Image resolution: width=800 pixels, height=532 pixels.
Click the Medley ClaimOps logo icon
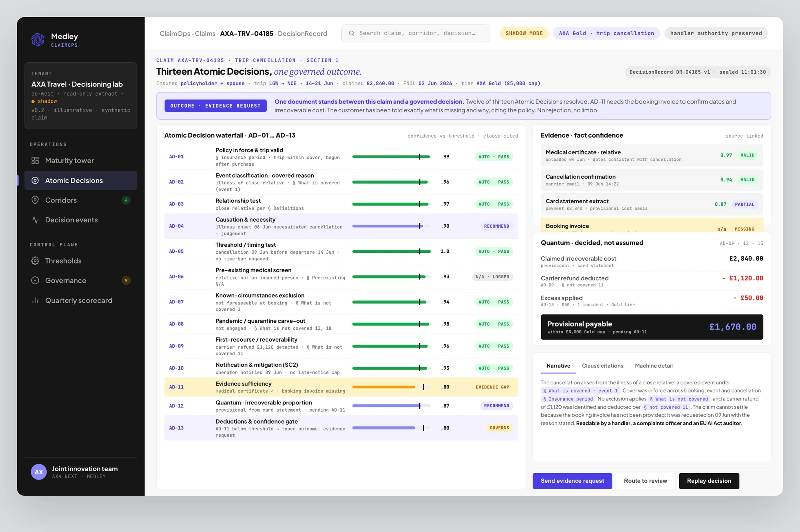coord(38,40)
